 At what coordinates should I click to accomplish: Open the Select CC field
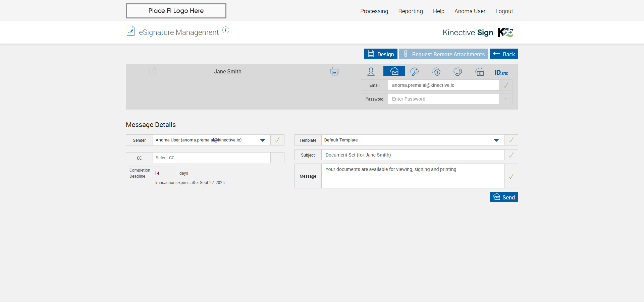coord(211,158)
